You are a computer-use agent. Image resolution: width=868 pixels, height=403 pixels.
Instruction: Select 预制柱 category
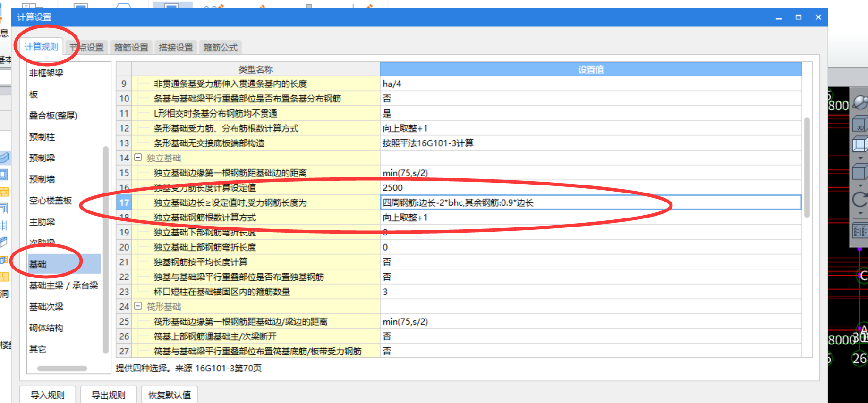[x=42, y=137]
